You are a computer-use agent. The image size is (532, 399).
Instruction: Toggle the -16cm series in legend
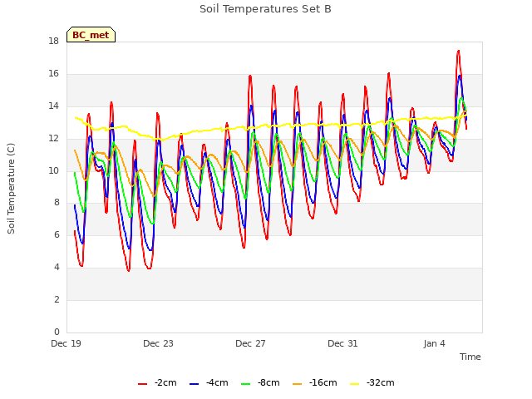coord(314,383)
